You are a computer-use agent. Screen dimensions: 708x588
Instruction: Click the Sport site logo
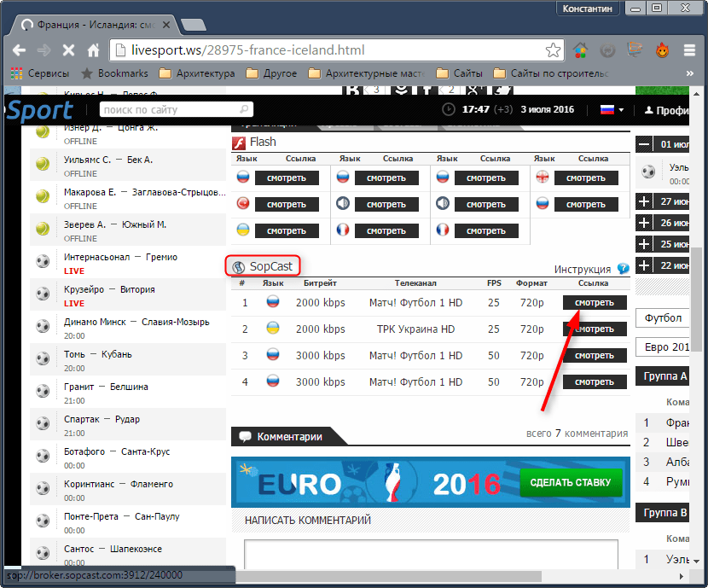pyautogui.click(x=39, y=110)
